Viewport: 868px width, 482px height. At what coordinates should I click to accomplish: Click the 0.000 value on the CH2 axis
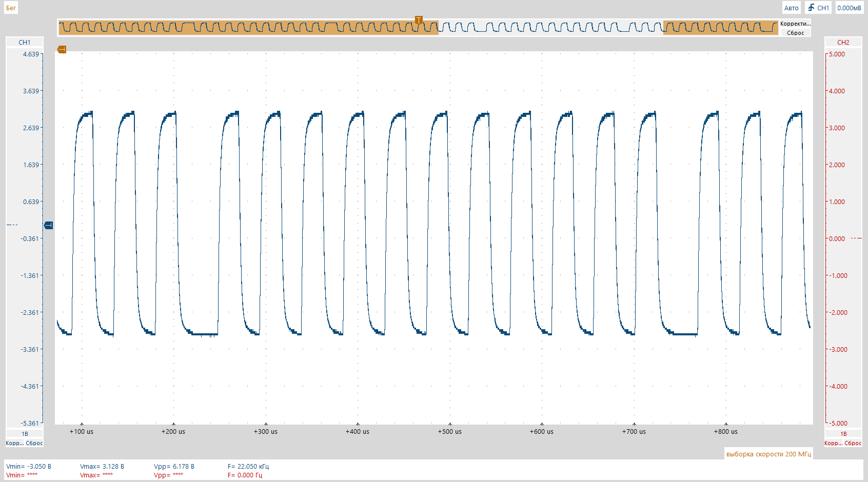coord(837,238)
